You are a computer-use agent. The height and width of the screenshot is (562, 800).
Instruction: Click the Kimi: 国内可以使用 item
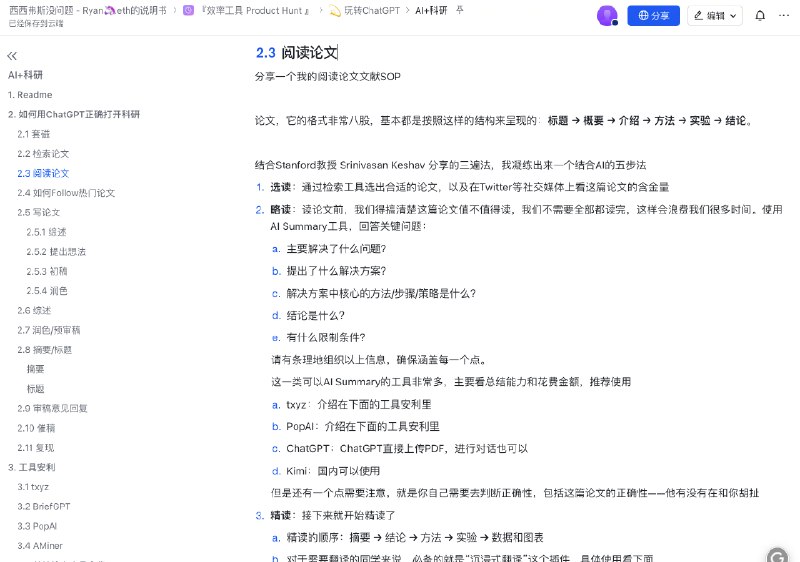point(333,471)
